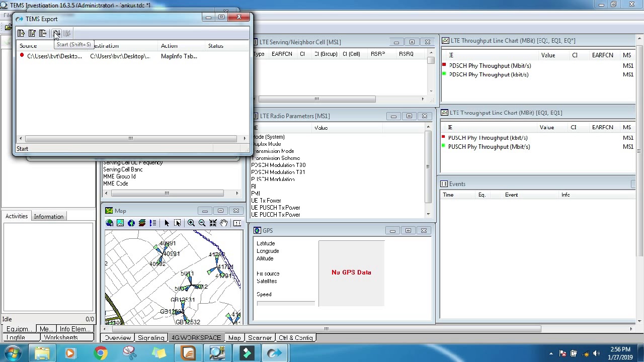The height and width of the screenshot is (362, 644).
Task: Click the clock showing 2:56 PM
Action: 620,349
